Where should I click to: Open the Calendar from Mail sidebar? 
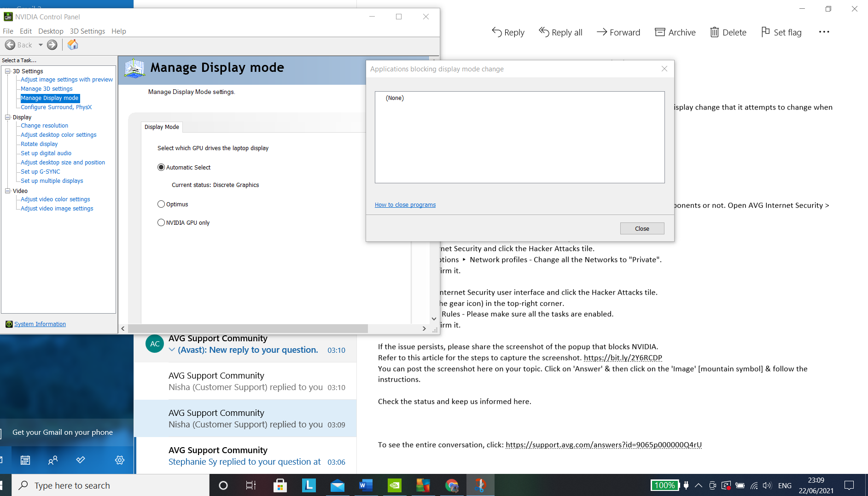25,460
